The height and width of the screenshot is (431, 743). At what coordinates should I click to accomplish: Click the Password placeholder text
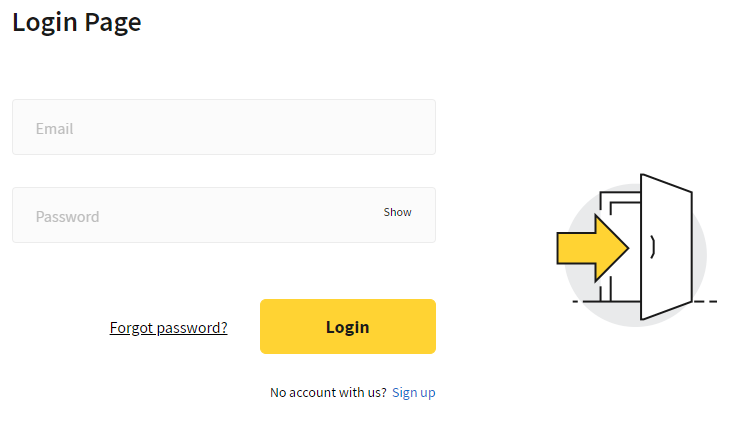[67, 216]
